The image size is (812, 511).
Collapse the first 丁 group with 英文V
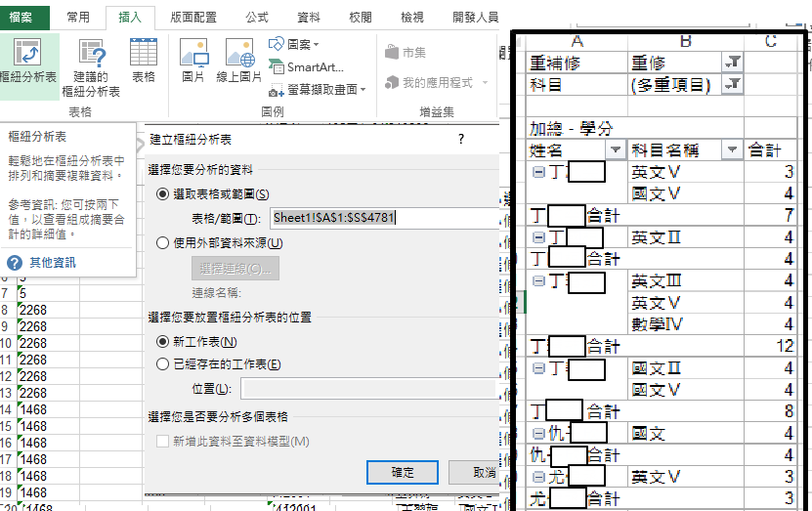(538, 172)
